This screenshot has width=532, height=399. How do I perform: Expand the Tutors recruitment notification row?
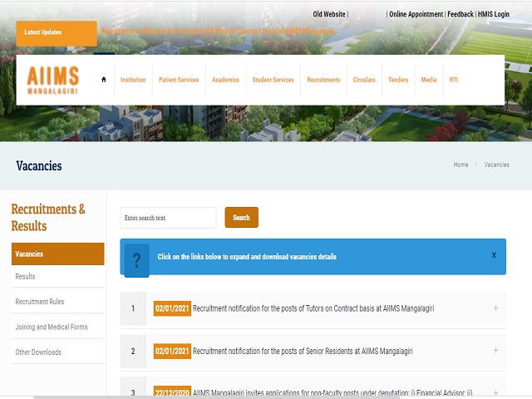pos(495,308)
